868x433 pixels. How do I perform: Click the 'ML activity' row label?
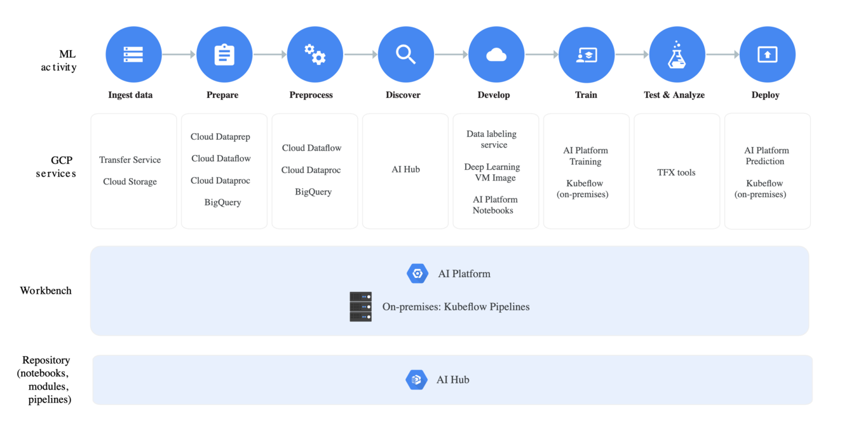pyautogui.click(x=59, y=60)
